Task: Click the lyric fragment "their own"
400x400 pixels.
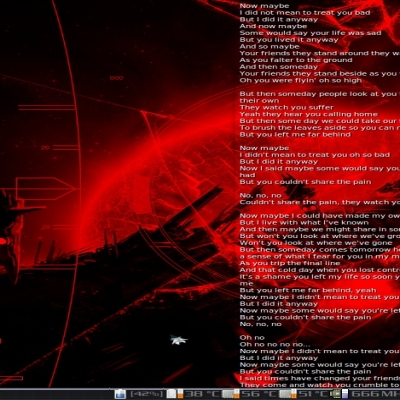Action: [259, 101]
